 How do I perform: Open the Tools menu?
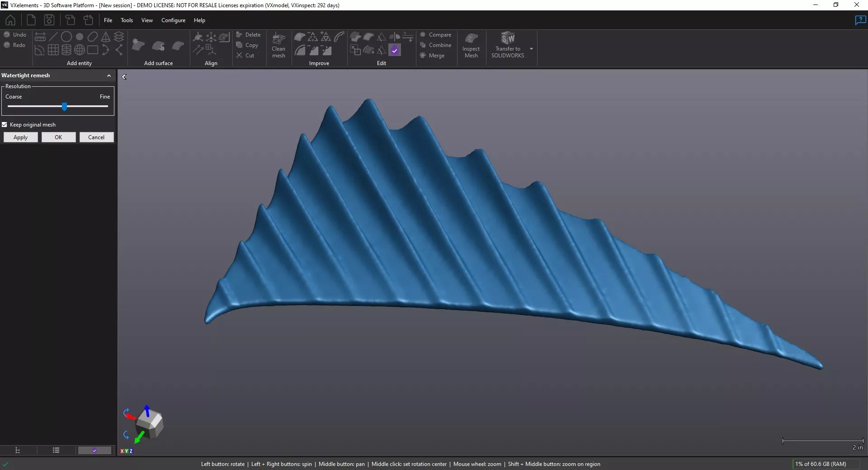[127, 20]
